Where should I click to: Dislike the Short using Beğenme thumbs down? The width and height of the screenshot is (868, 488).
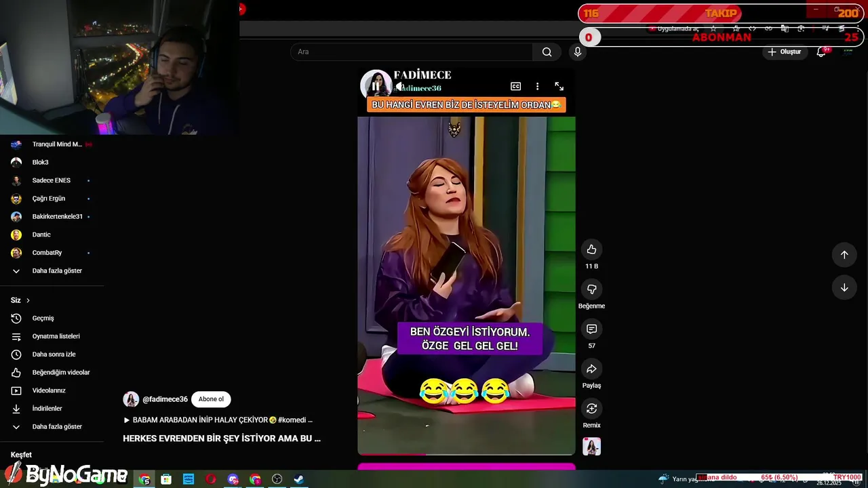coord(591,289)
